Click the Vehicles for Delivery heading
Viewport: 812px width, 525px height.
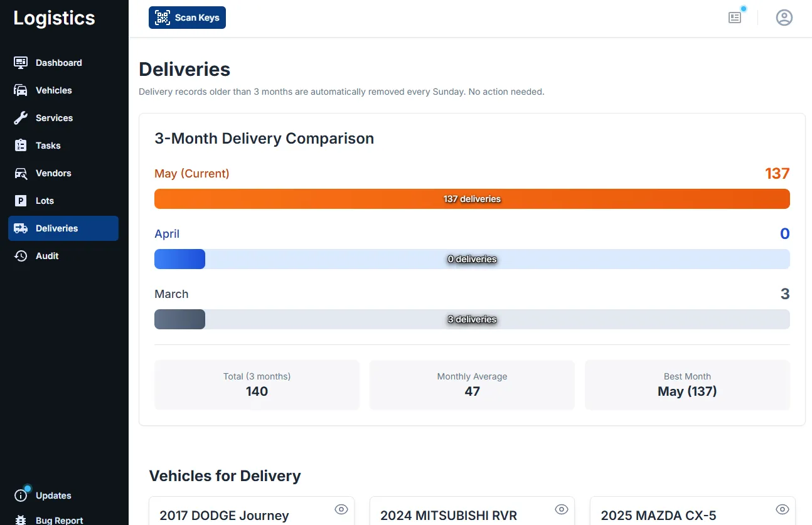225,476
